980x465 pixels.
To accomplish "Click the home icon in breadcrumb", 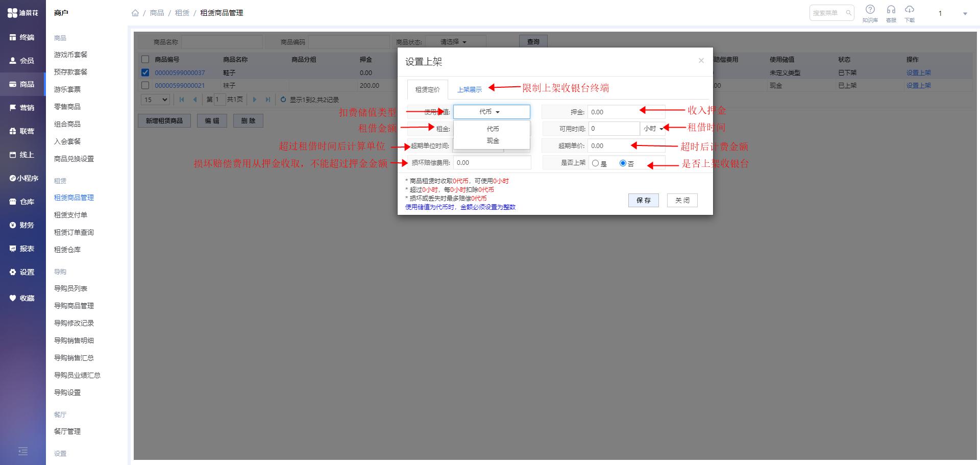I will pos(135,13).
